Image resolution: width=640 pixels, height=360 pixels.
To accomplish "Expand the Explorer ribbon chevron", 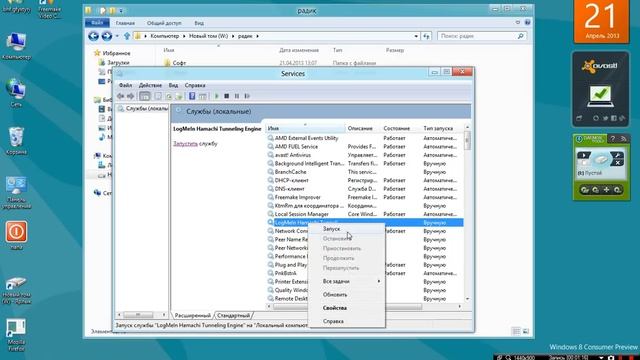I will coord(518,22).
